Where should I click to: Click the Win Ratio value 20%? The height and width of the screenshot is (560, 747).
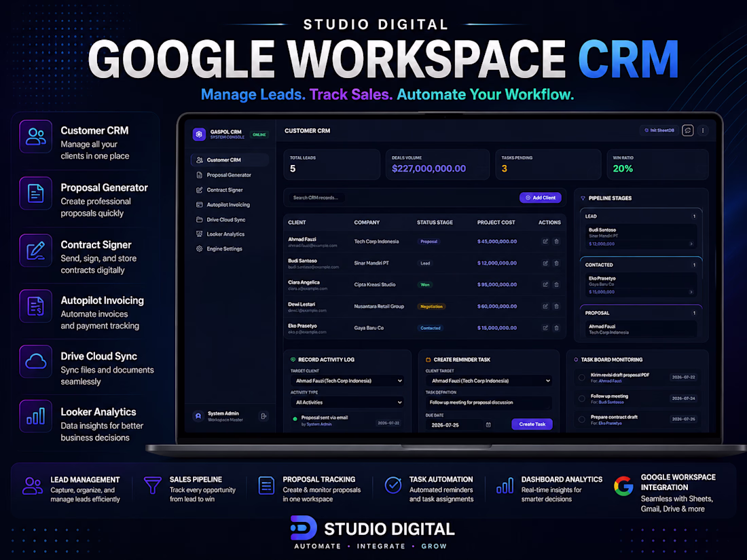pyautogui.click(x=623, y=168)
